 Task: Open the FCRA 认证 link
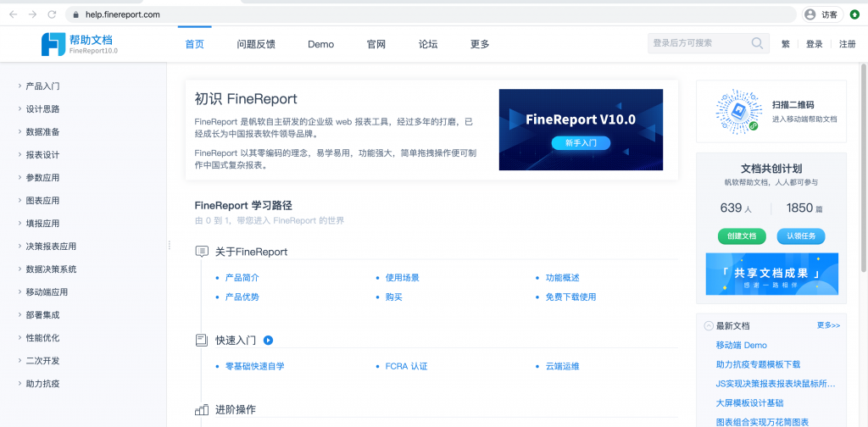point(406,366)
